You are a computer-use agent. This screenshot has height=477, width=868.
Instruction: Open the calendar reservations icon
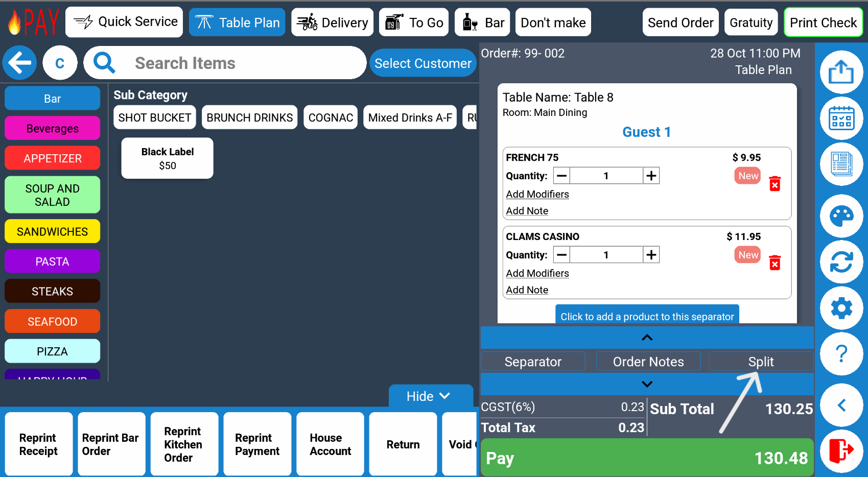tap(841, 118)
